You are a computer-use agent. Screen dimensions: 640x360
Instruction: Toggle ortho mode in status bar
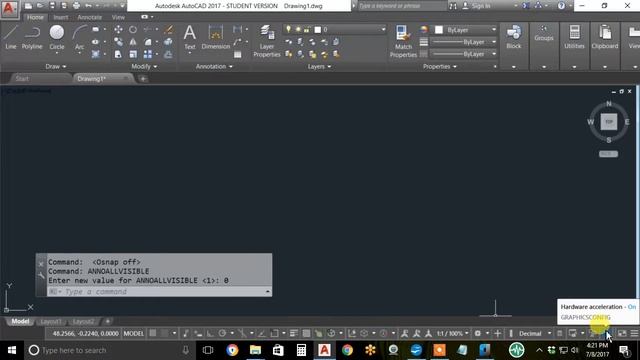pyautogui.click(x=210, y=333)
